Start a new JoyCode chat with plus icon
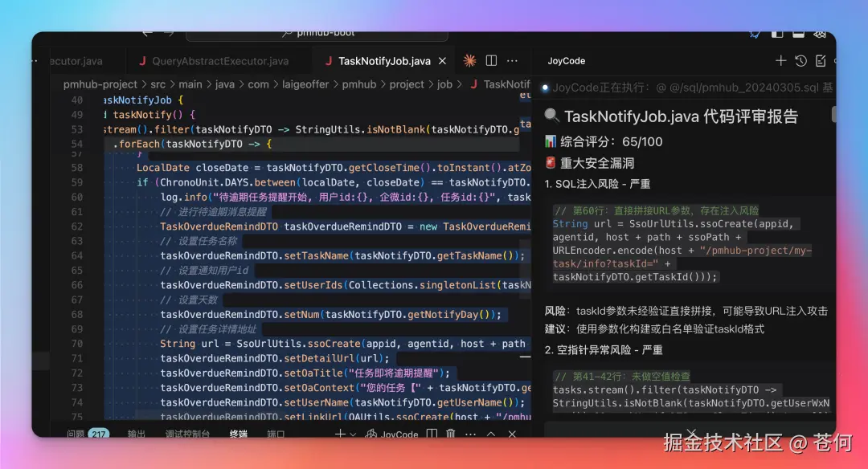868x469 pixels. 780,61
